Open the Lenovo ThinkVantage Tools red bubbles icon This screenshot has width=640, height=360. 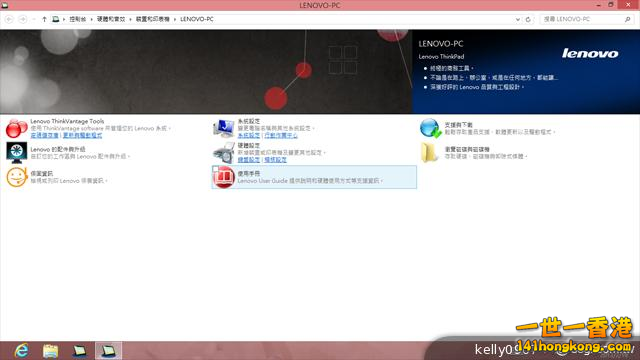(16, 128)
